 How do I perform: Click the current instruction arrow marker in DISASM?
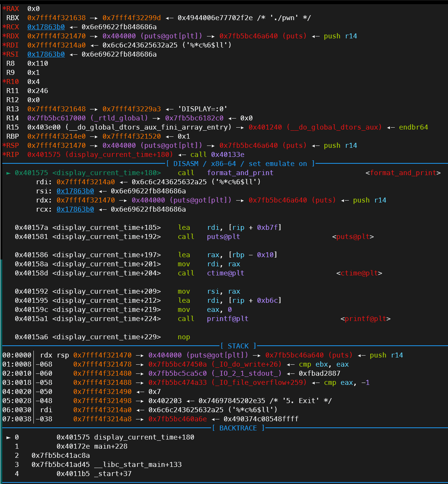8,172
